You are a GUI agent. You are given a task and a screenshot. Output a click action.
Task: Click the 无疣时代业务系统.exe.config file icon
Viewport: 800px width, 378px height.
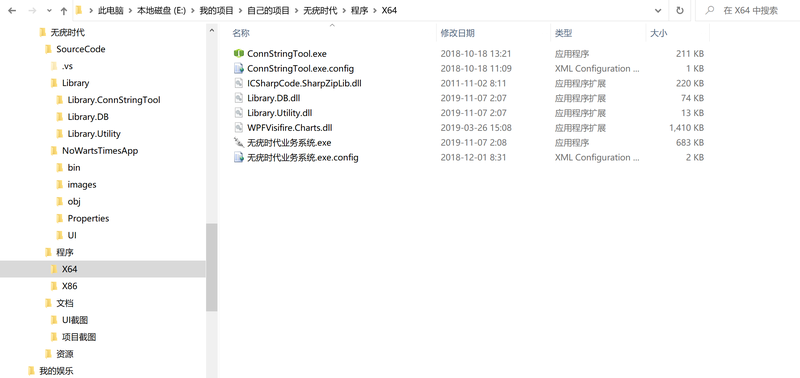238,157
